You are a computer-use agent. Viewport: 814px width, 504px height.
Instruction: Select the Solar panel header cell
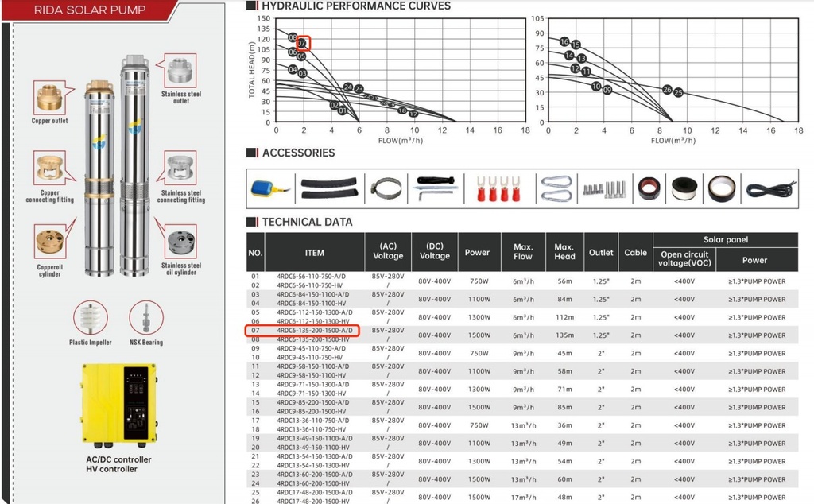pyautogui.click(x=726, y=240)
